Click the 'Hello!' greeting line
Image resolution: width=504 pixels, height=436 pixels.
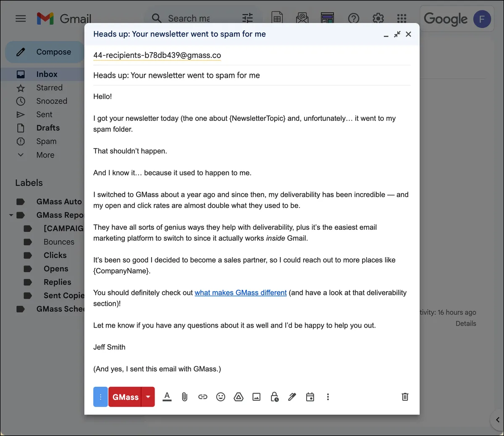click(x=102, y=97)
